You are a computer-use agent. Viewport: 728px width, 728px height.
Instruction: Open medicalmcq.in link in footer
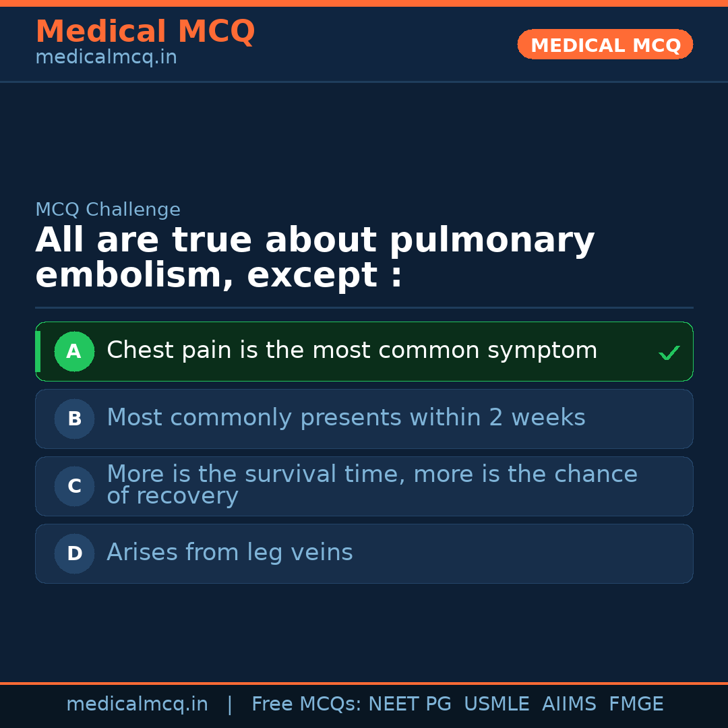(137, 704)
